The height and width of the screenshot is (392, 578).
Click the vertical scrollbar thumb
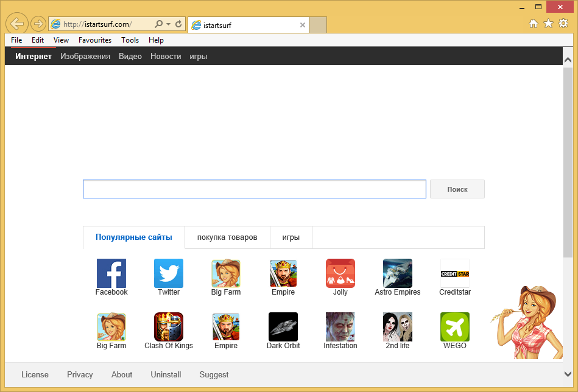[568, 162]
